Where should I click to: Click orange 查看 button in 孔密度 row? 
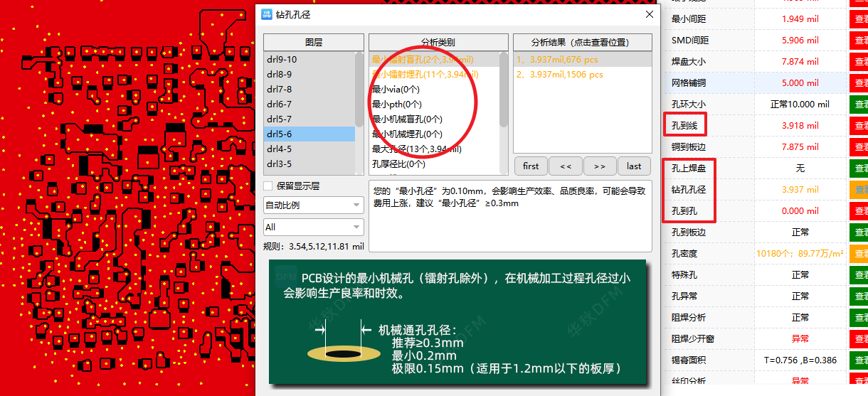(x=858, y=254)
